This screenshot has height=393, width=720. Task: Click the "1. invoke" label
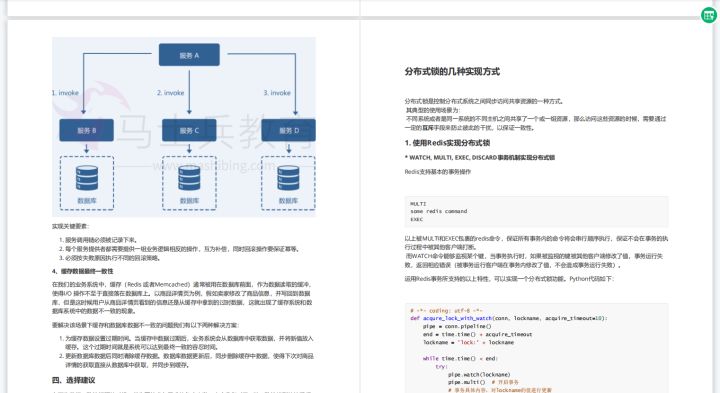[x=65, y=93]
